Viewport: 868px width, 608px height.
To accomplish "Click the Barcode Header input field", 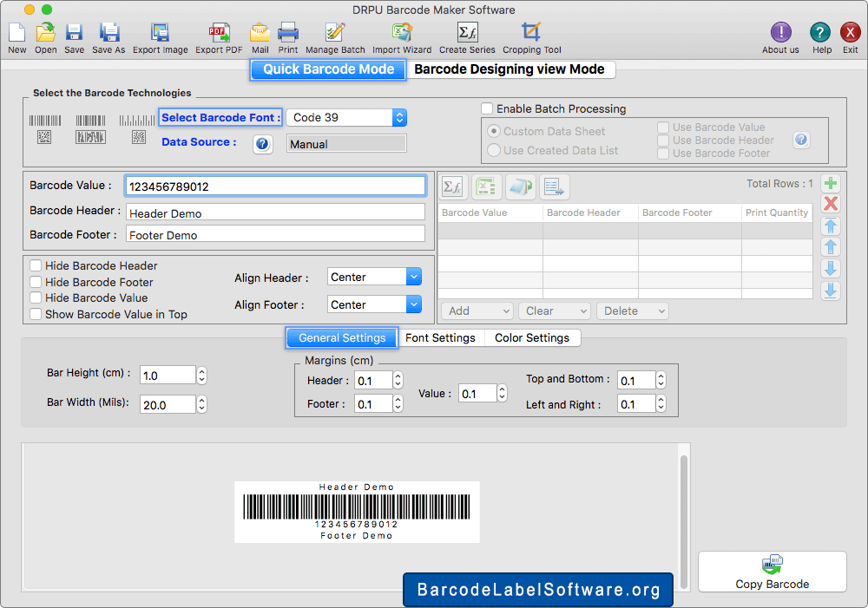I will 275,212.
